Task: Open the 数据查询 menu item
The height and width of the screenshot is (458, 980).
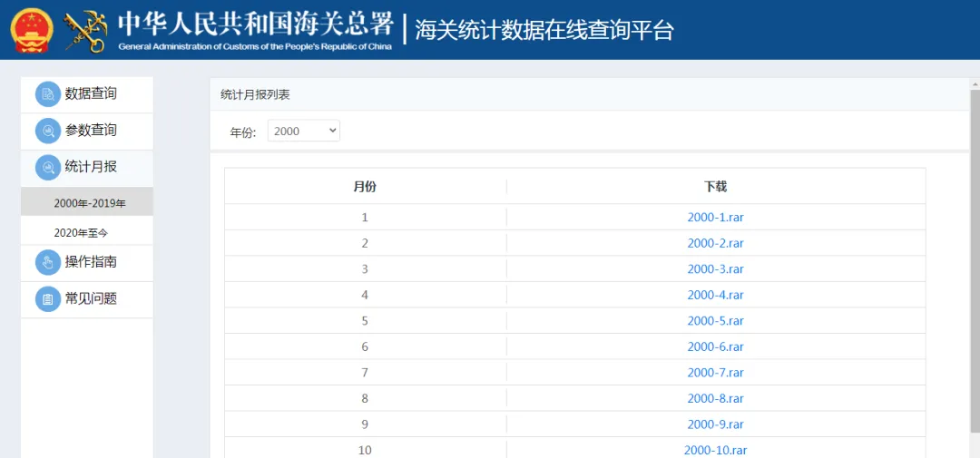Action: [x=87, y=94]
